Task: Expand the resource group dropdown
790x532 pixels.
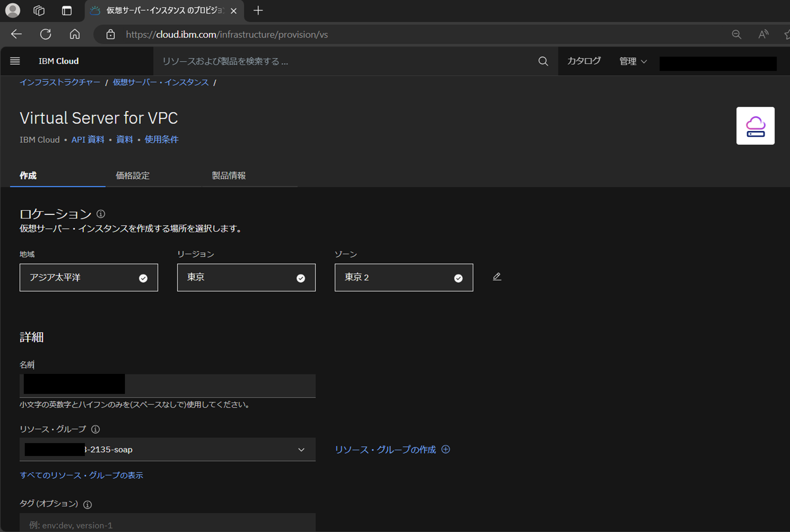Action: click(x=168, y=450)
